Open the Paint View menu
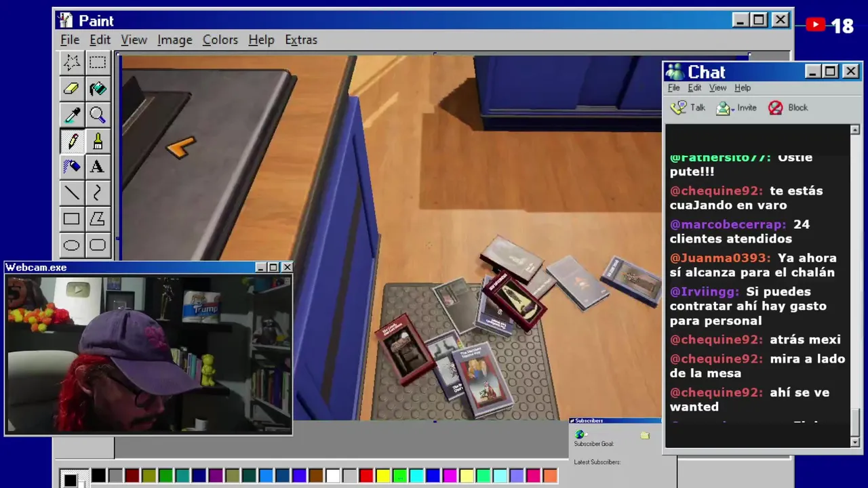 (x=134, y=40)
